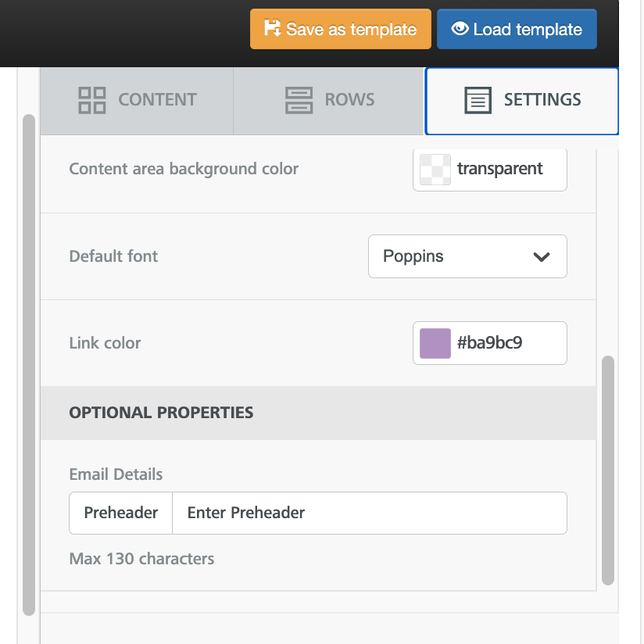Screen dimensions: 644x644
Task: Click the chevron arrow in font dropdown
Action: [542, 257]
